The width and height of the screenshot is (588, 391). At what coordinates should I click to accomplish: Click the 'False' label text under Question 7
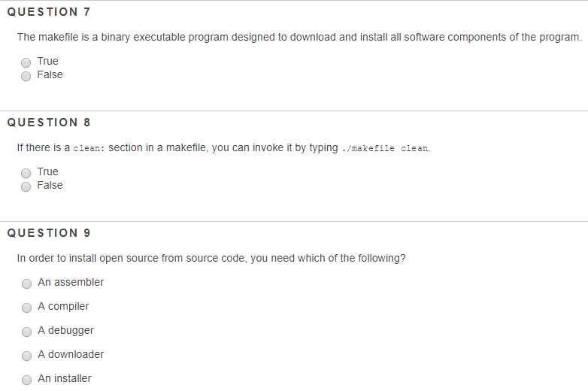tap(50, 74)
